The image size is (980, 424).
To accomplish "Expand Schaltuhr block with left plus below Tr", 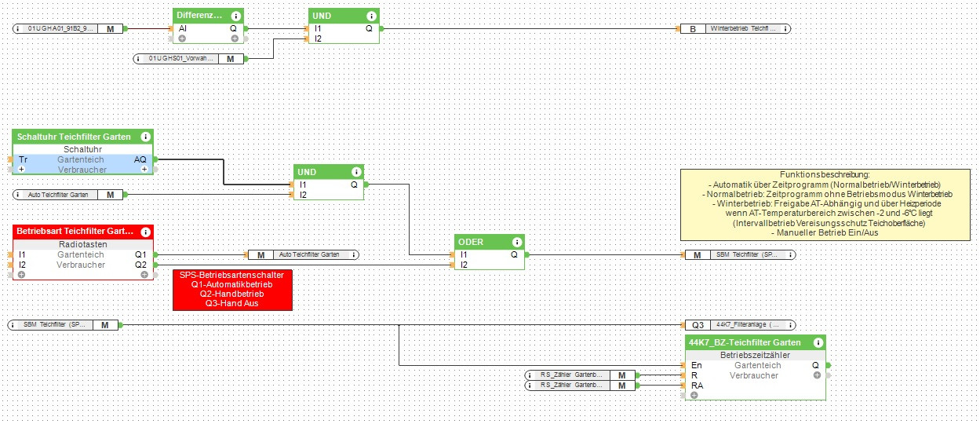I will (22, 169).
